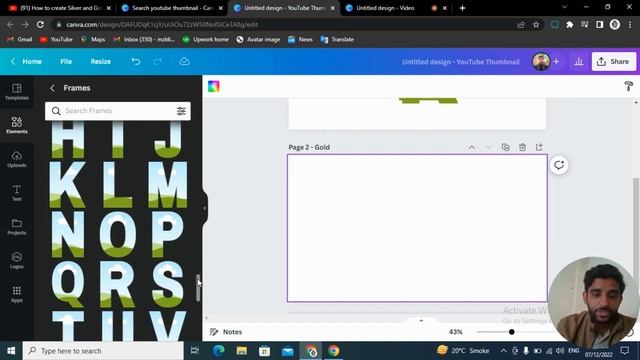
Task: Reload the page in the browser
Action: [x=40, y=24]
